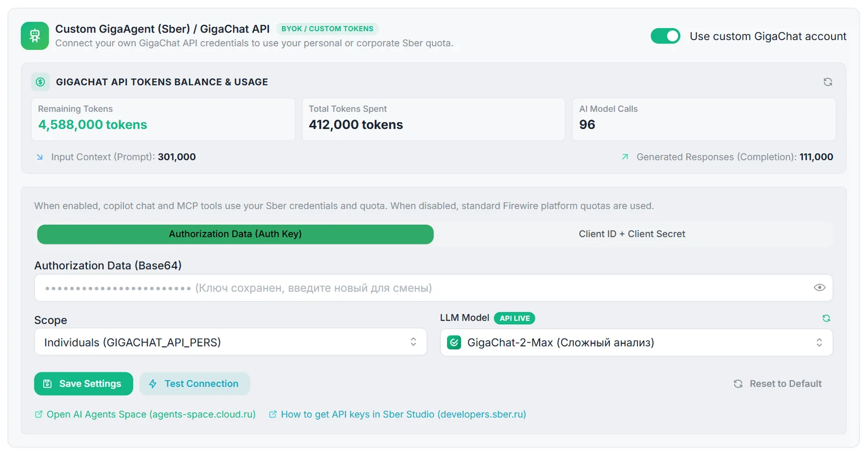Viewport: 868px width, 455px height.
Task: Click the Total Tokens Spent label
Action: click(x=348, y=109)
